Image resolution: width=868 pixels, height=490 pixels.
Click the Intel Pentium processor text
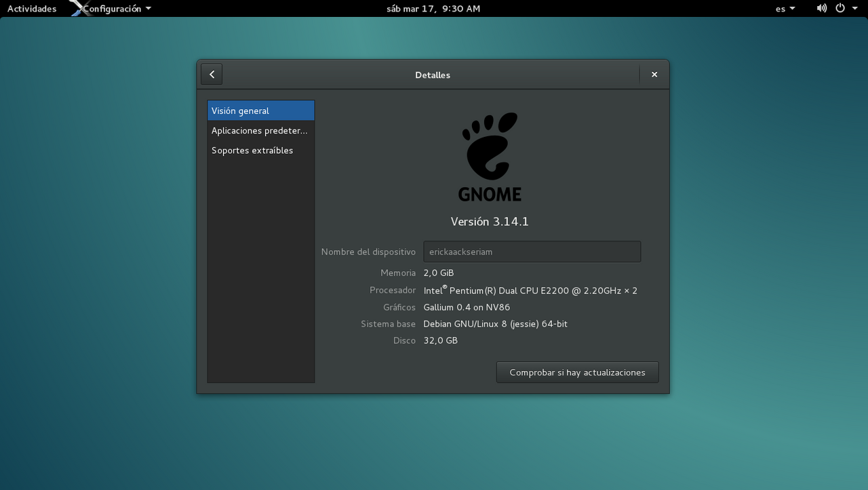click(530, 290)
